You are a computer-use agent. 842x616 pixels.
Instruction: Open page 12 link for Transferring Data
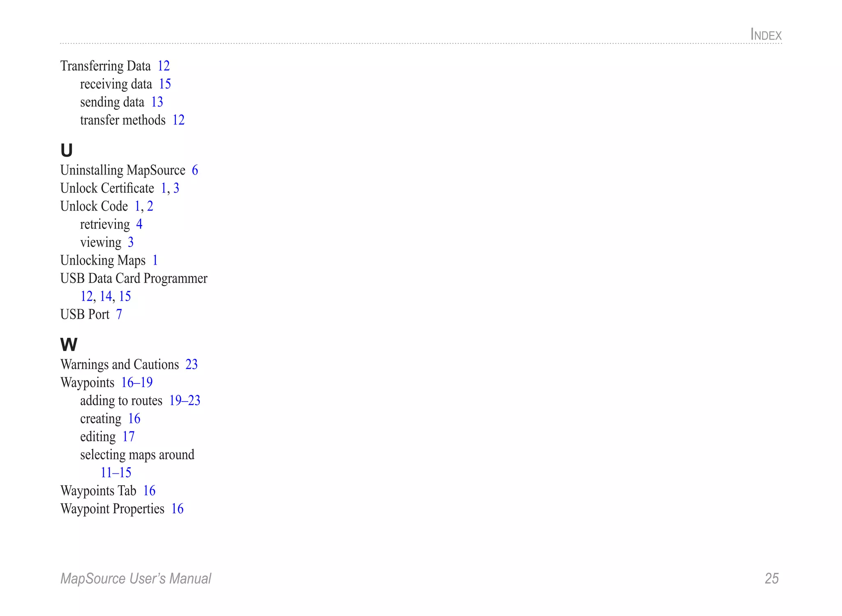[x=164, y=66]
